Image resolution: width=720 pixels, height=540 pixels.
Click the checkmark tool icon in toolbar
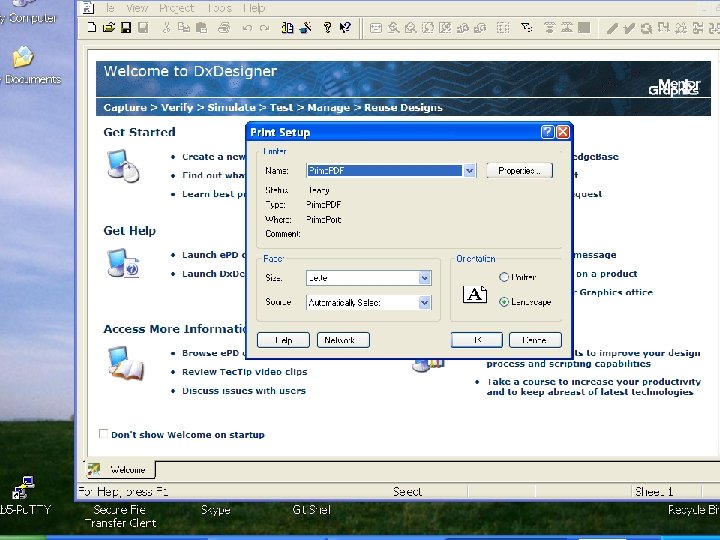[629, 28]
